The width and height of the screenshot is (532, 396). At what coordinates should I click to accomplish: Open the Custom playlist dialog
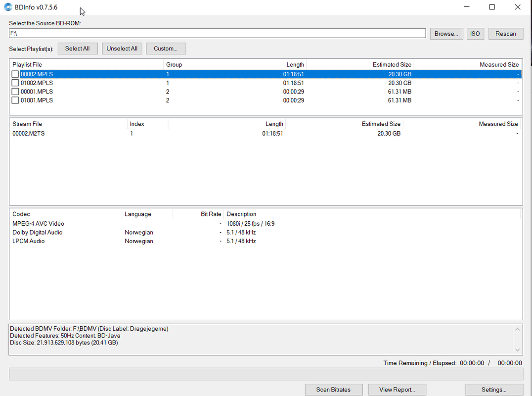[x=166, y=49]
